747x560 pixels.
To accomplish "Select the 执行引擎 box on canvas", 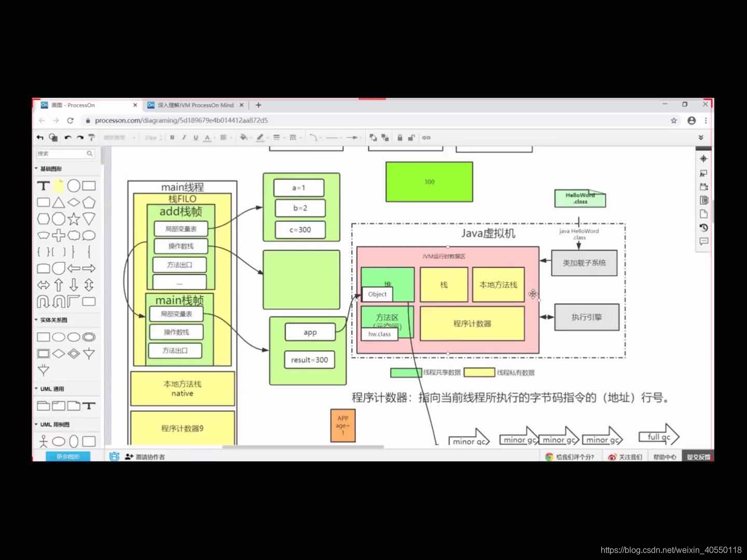I will pyautogui.click(x=587, y=317).
